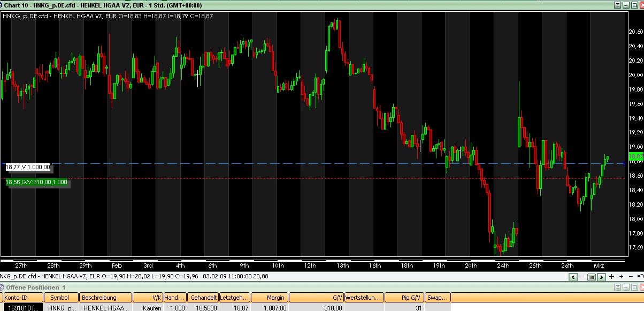Click the Beschreibung column header

point(105,297)
